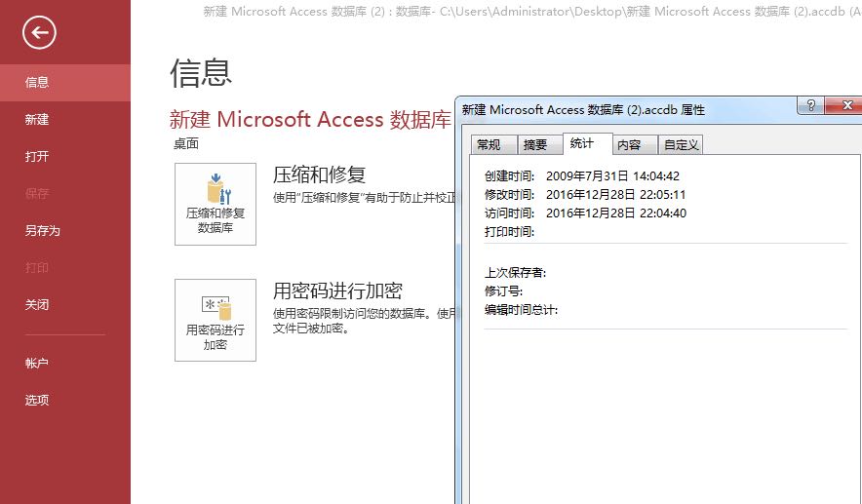The image size is (862, 504).
Task: Click the 修订号 label
Action: (503, 291)
